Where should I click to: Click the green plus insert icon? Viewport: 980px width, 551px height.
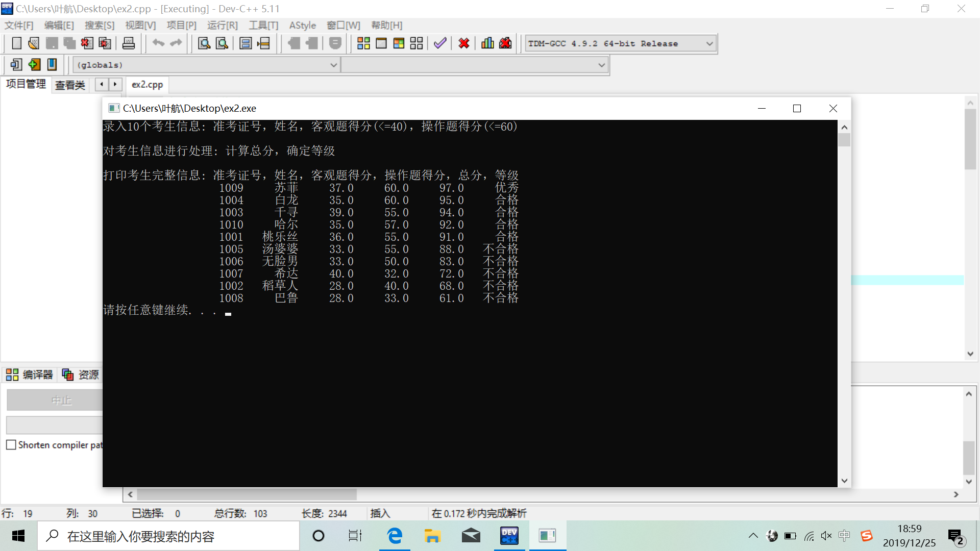click(34, 65)
